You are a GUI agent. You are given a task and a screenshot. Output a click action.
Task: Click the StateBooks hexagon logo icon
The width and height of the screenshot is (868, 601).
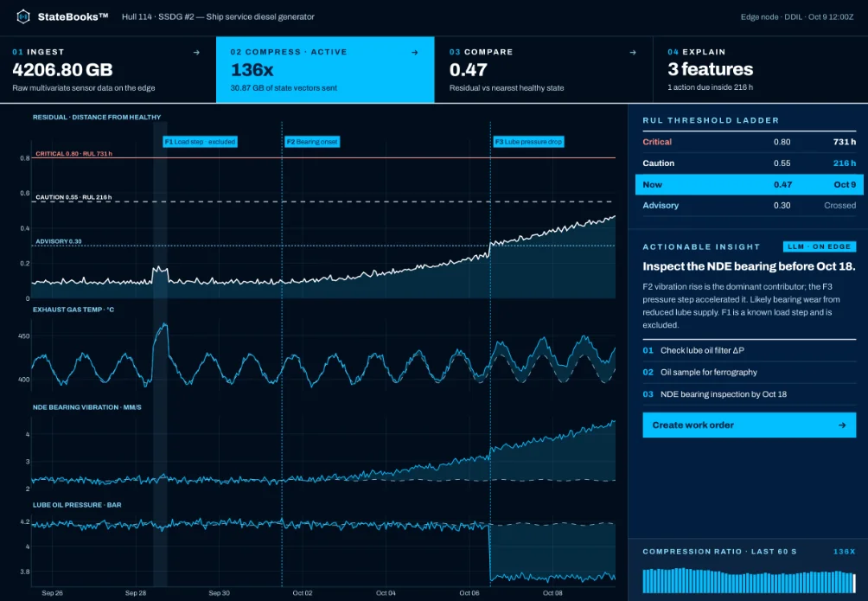point(22,16)
